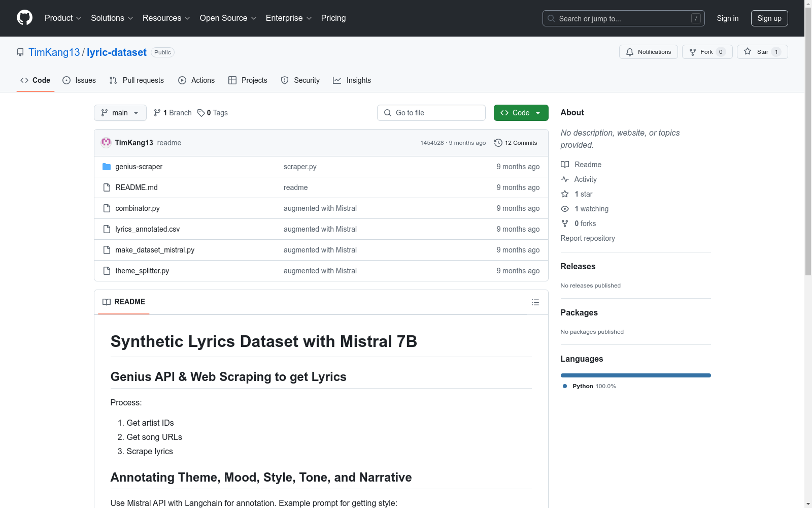Click the theme_splitter.py file icon

point(107,271)
